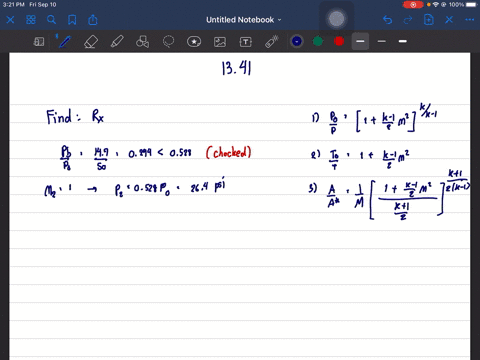Tap the floating gray recording circle button
Image resolution: width=480 pixels, height=360 pixels.
click(x=336, y=19)
